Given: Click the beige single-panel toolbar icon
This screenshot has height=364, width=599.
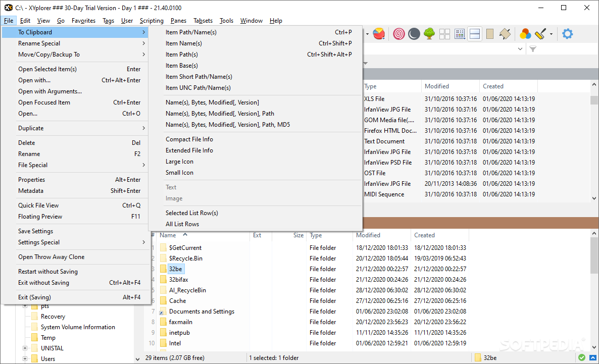Looking at the screenshot, I should pyautogui.click(x=490, y=34).
